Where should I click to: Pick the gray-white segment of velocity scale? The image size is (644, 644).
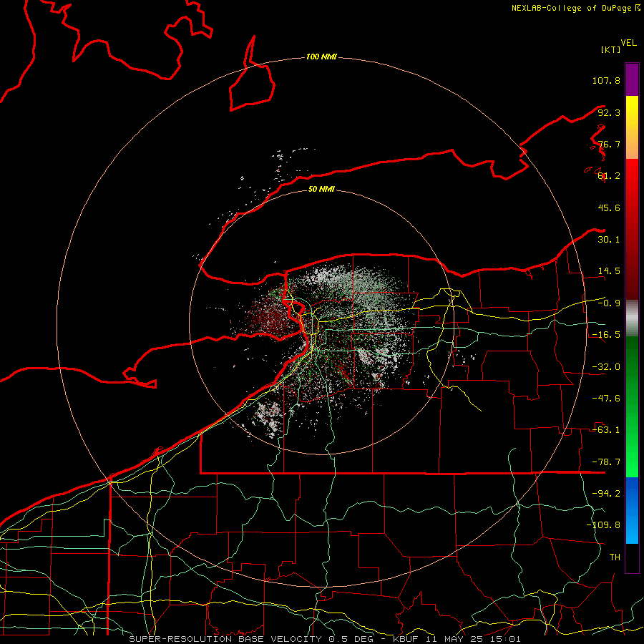(x=632, y=318)
